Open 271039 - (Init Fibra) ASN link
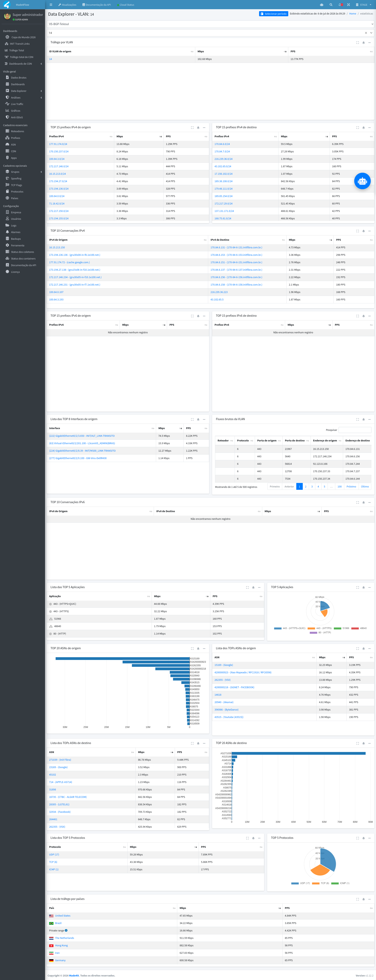Image resolution: width=376 pixels, height=980 pixels. [x=60, y=759]
